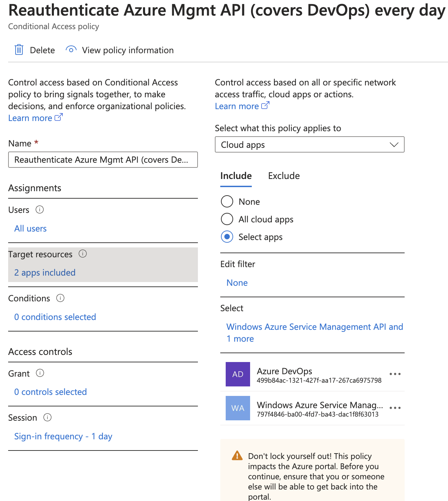Switch to the Include tab

(x=236, y=176)
